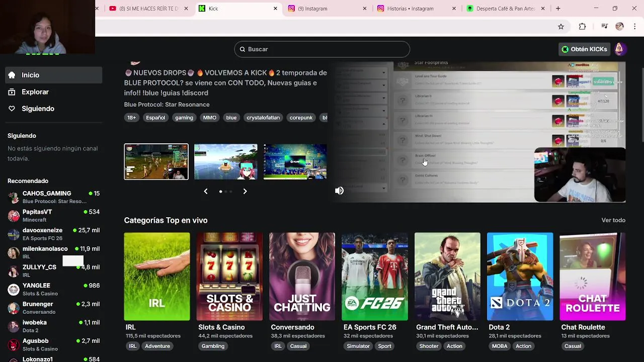Open ZULLYY_CS recommended channel
This screenshot has height=362, width=644.
tap(53, 271)
